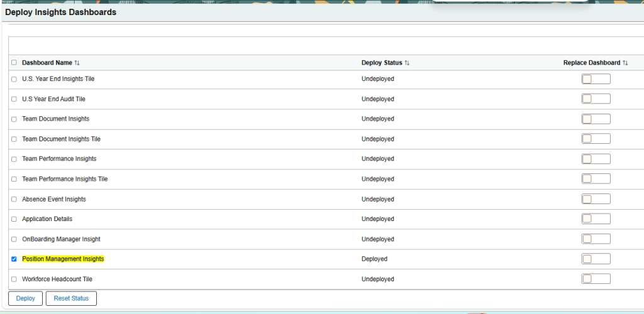Switch Replace Dashboard for Team Performance Insights Tile
This screenshot has height=314, width=644.
(596, 179)
